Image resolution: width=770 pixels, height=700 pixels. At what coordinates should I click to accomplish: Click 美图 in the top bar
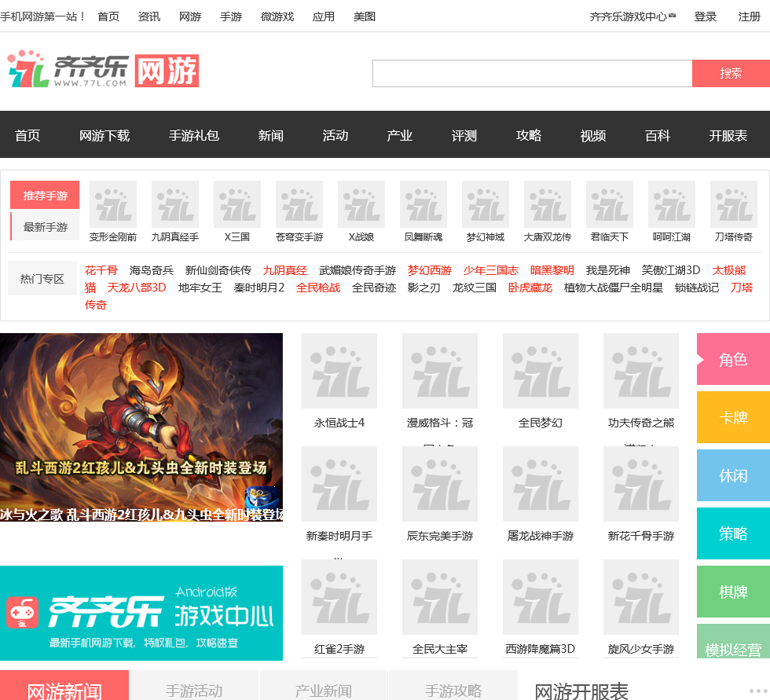click(x=365, y=16)
